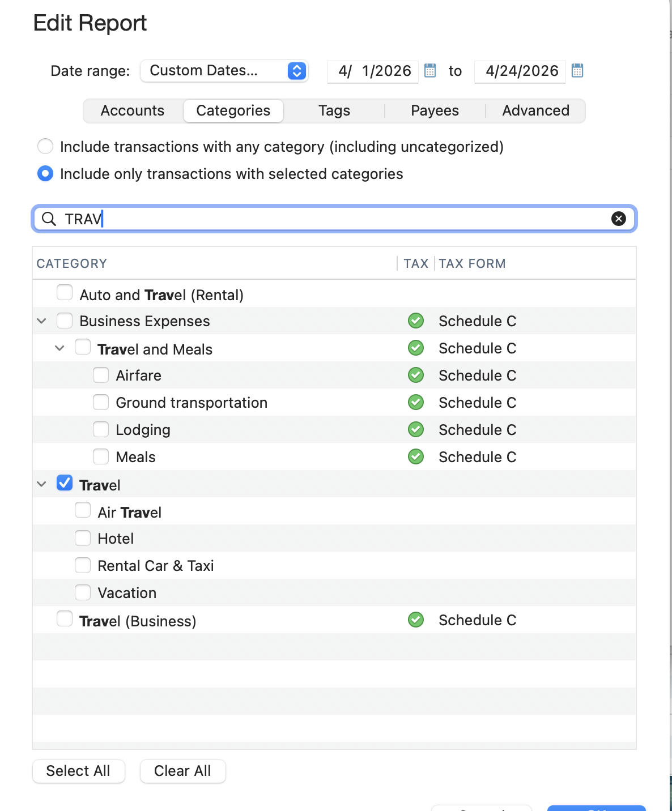Collapse the Travel and Meals subgroup
The width and height of the screenshot is (672, 811).
coord(59,348)
